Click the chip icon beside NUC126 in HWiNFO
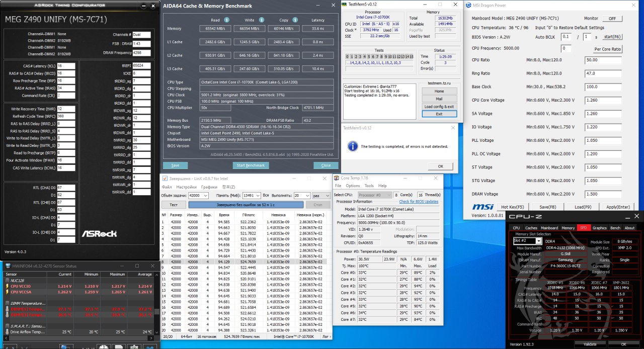This screenshot has height=349, width=644. [7, 281]
